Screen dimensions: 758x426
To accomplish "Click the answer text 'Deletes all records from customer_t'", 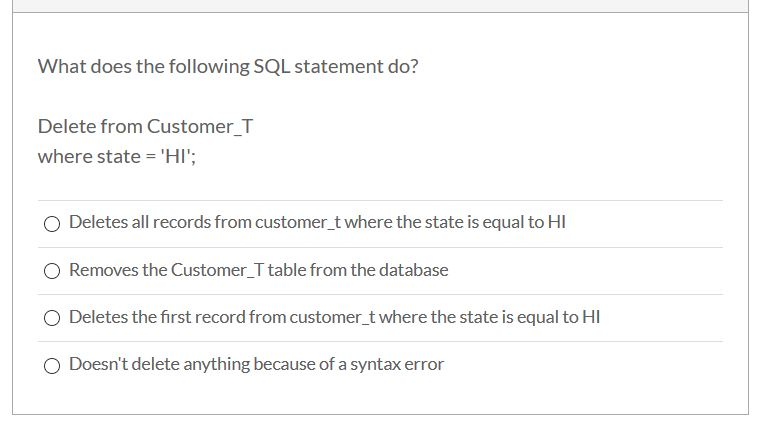I will pyautogui.click(x=205, y=222).
